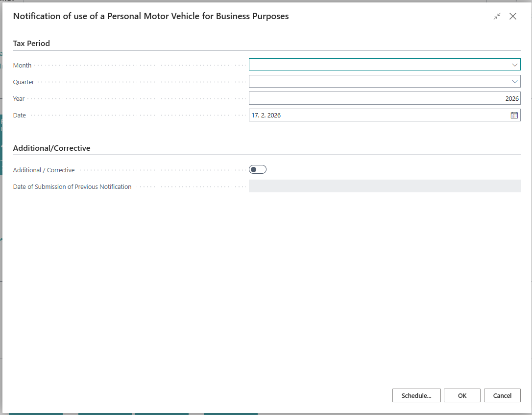Click the greyed-out previous notification date field
The height and width of the screenshot is (415, 532).
[x=384, y=186]
